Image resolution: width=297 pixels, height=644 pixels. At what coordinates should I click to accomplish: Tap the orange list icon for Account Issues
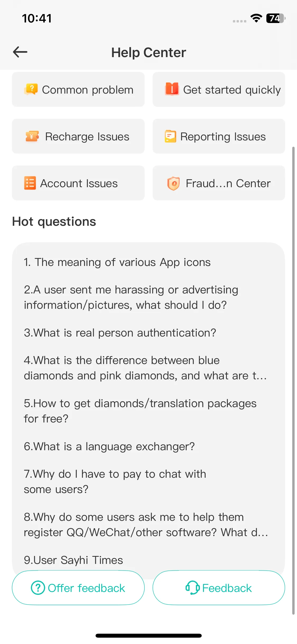tap(30, 183)
